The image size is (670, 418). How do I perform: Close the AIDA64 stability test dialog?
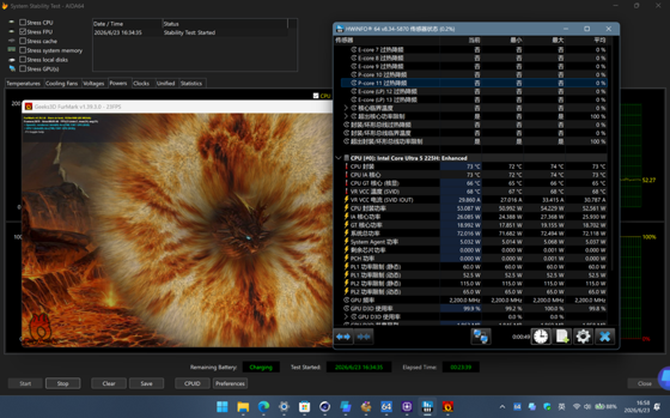(x=644, y=383)
